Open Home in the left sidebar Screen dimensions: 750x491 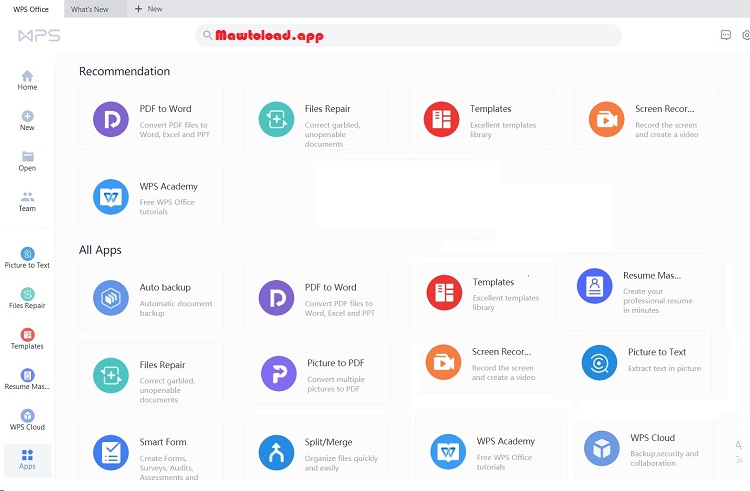tap(27, 80)
